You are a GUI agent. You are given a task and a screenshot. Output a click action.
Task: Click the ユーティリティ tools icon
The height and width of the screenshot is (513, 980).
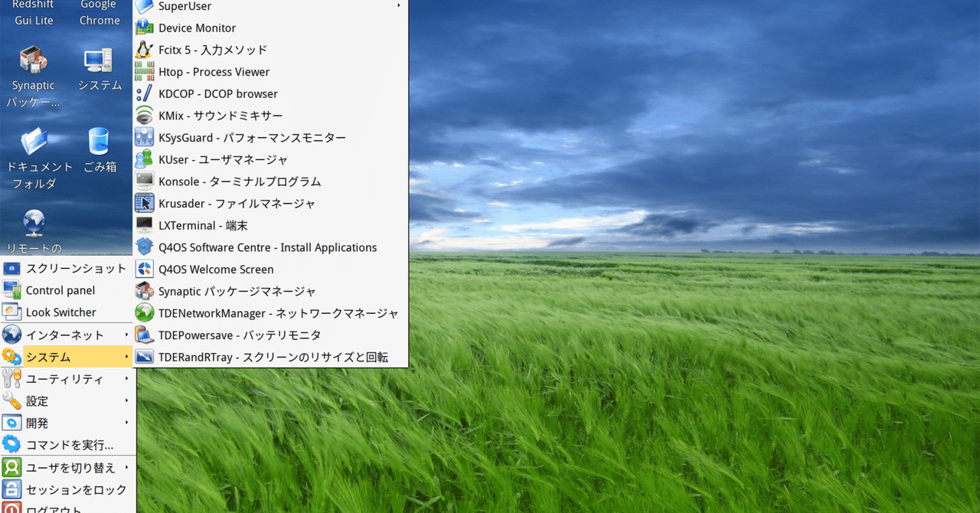(x=11, y=378)
